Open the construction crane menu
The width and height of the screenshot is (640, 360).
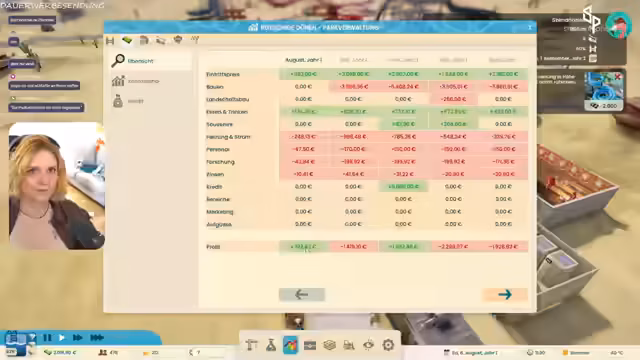coord(251,345)
